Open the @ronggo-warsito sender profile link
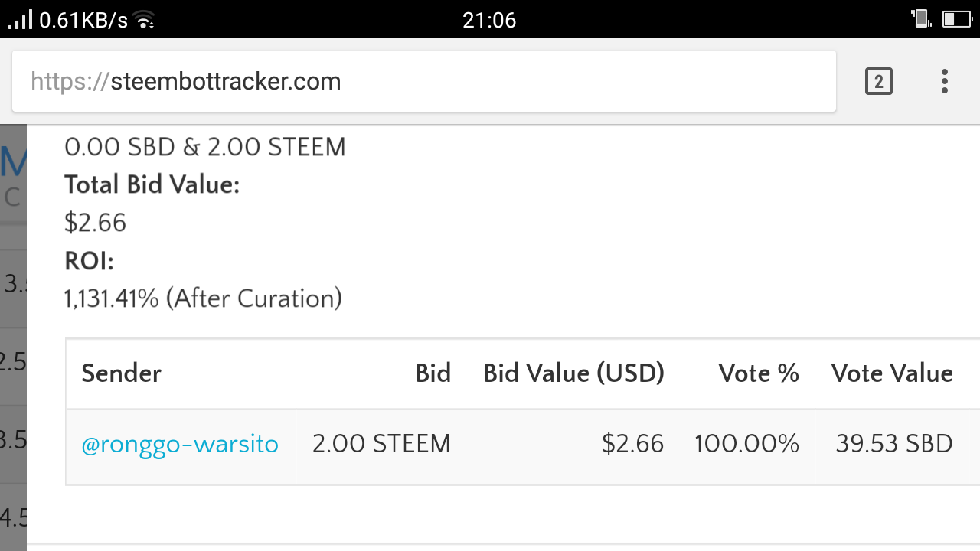Screen dimensions: 980x551 tap(180, 444)
